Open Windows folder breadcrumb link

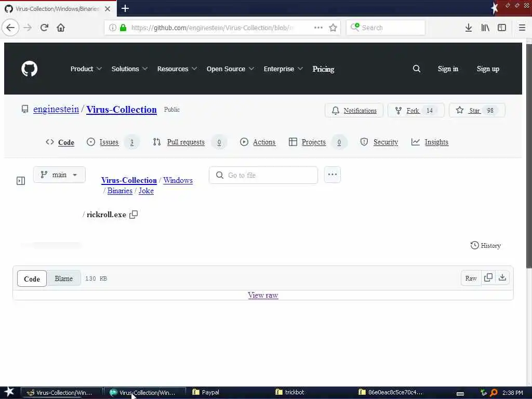pyautogui.click(x=178, y=180)
